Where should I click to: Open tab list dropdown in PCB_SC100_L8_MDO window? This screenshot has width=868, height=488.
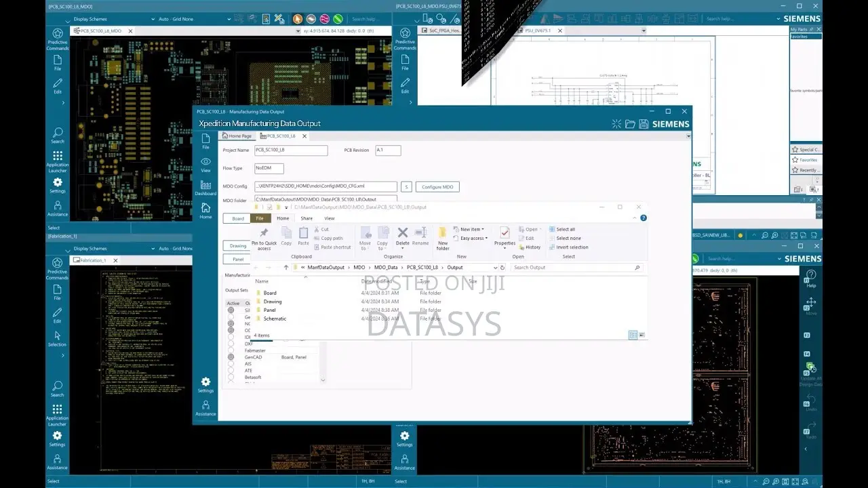coord(298,31)
